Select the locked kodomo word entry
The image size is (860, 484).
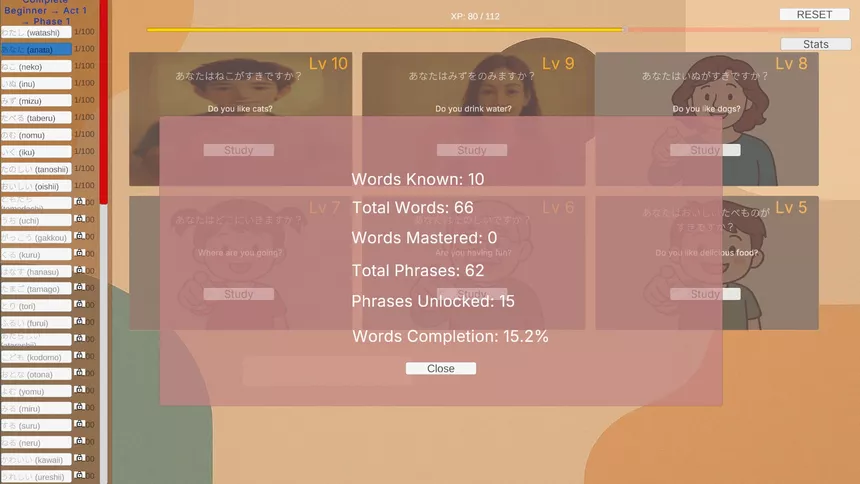pos(36,357)
